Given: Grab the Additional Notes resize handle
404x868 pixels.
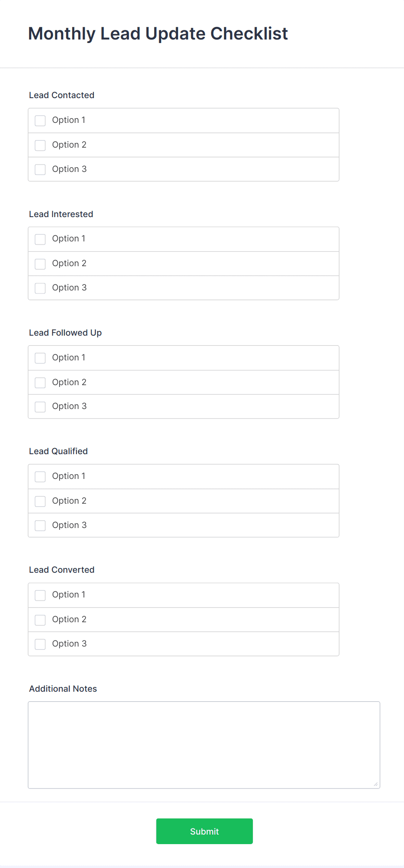Looking at the screenshot, I should (x=376, y=784).
